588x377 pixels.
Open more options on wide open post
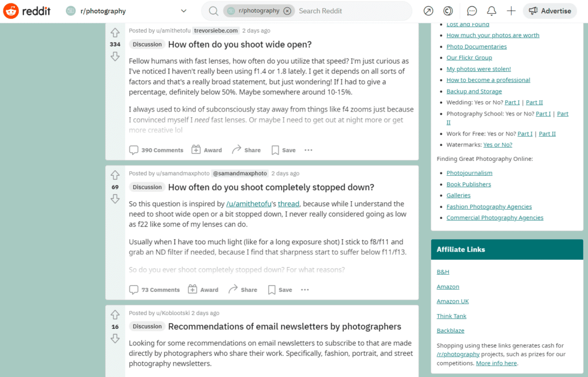click(x=308, y=150)
